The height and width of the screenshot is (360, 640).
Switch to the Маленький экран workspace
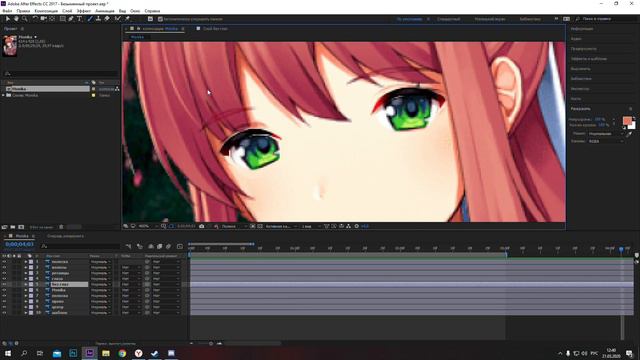[490, 19]
